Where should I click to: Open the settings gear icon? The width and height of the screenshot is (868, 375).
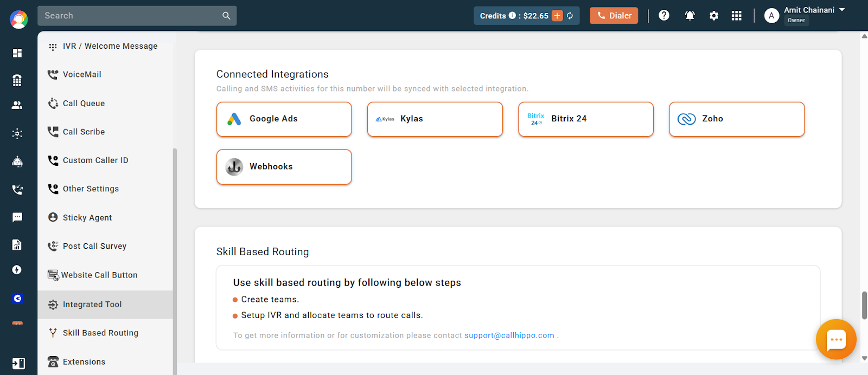pos(714,16)
